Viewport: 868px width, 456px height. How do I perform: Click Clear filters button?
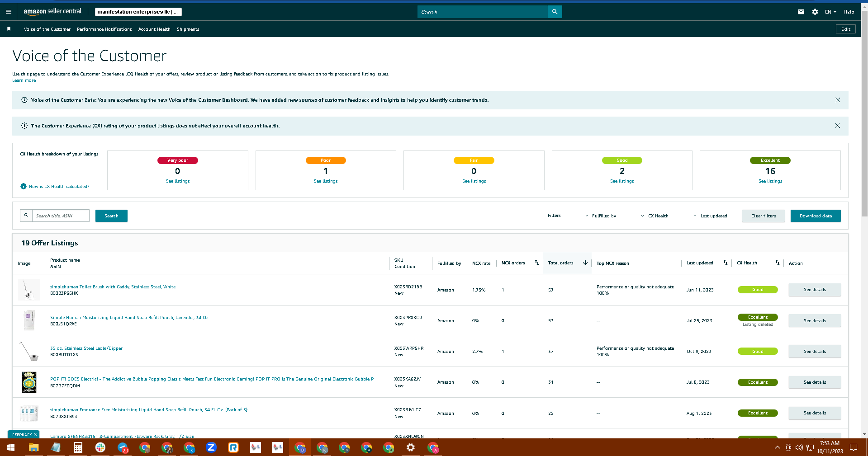764,216
